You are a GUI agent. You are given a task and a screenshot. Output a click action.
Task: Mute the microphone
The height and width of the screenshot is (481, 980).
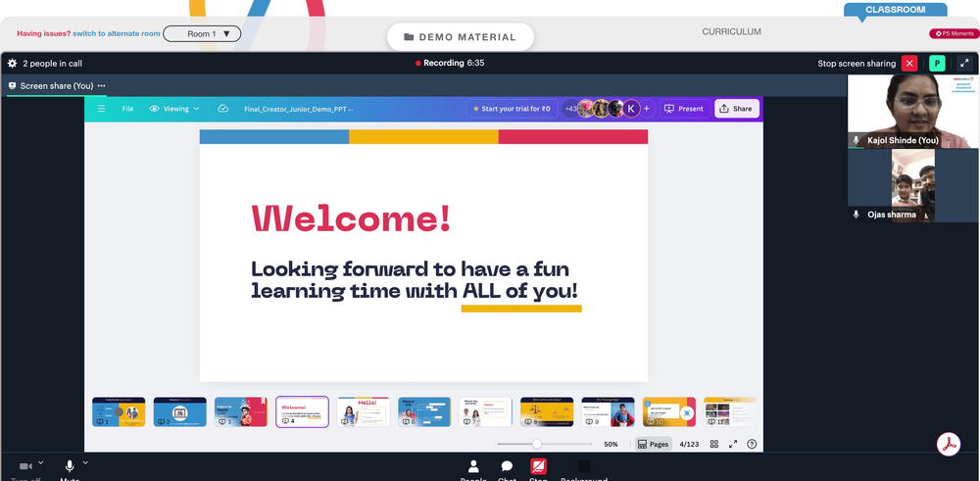click(x=70, y=470)
